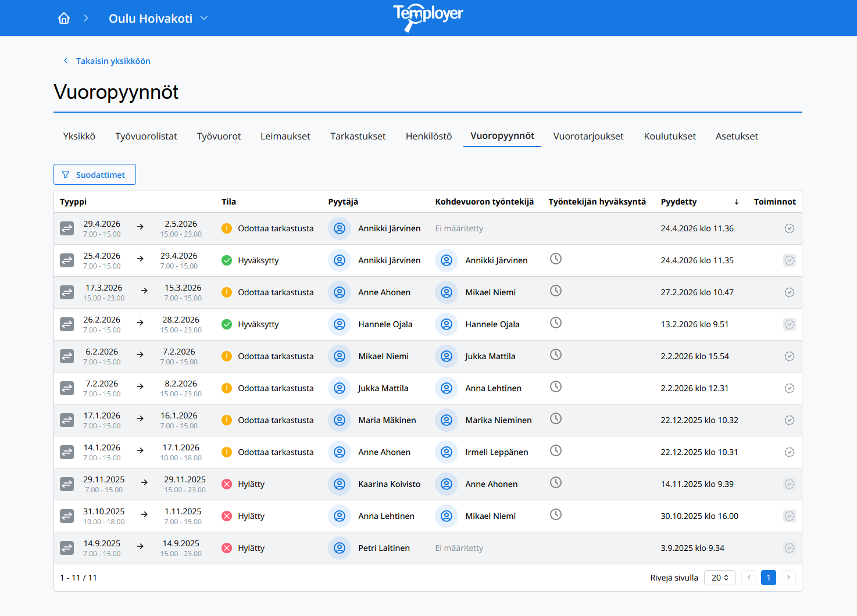Open review action for 27.2.2026 klo 10.47 request
Image resolution: width=857 pixels, height=616 pixels.
pos(789,292)
